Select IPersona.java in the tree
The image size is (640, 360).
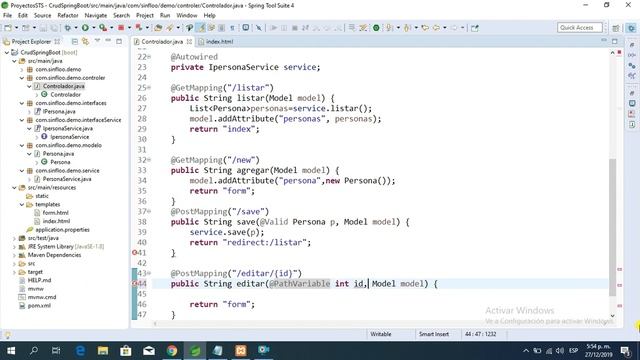click(59, 111)
